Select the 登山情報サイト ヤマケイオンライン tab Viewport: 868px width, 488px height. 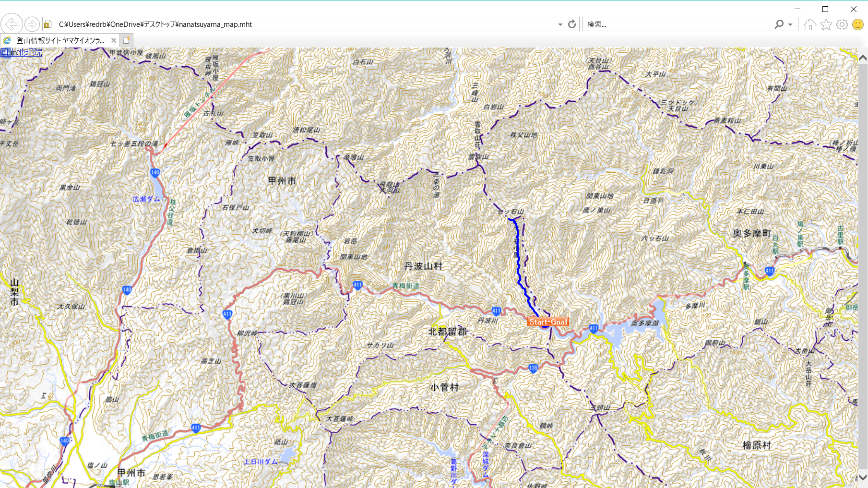click(x=60, y=40)
